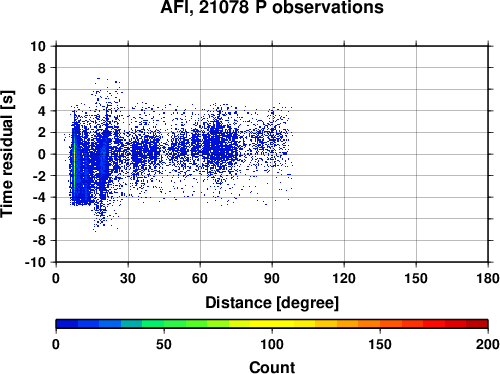Click the bright high-count column near 8 degrees
500x374 pixels.
pyautogui.click(x=74, y=163)
